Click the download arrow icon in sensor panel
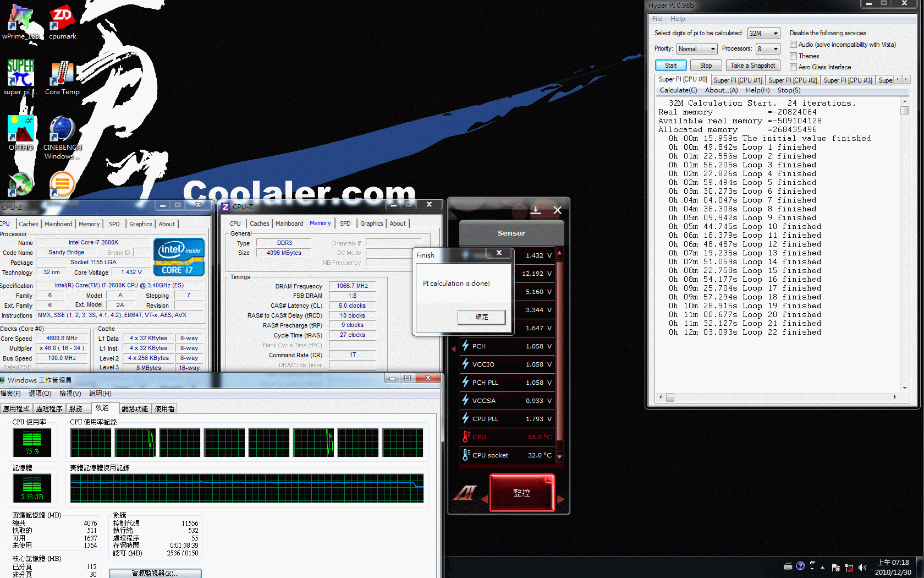 [536, 210]
